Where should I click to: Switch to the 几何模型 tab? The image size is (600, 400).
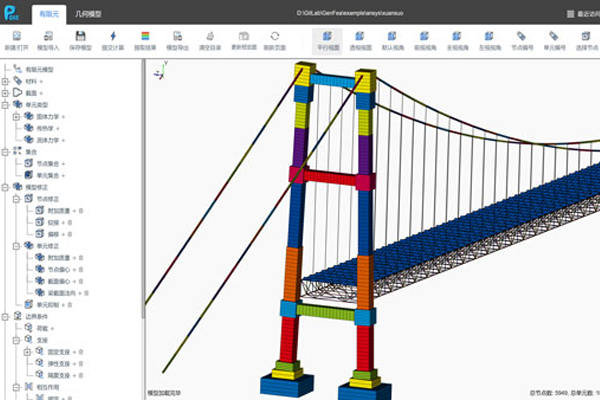coord(91,13)
